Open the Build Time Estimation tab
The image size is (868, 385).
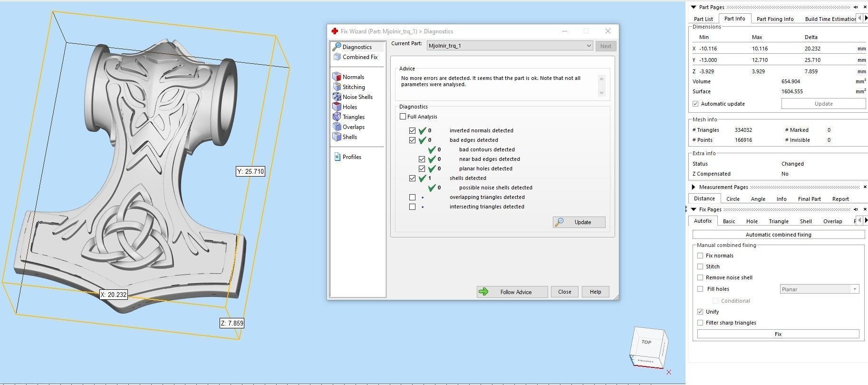pos(830,19)
